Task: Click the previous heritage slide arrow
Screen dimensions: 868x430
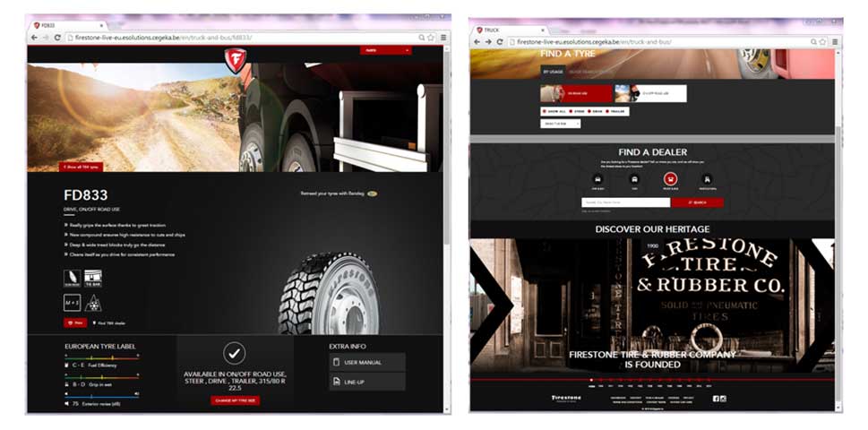Action: pos(492,305)
